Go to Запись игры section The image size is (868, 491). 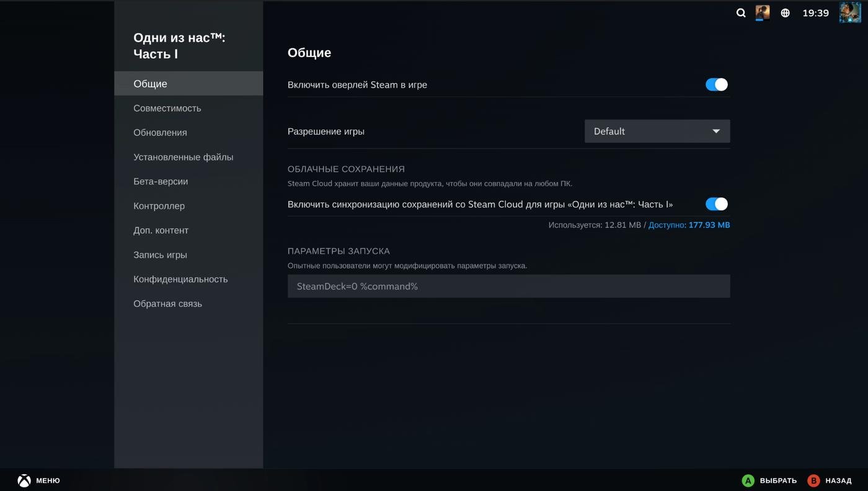(188, 255)
